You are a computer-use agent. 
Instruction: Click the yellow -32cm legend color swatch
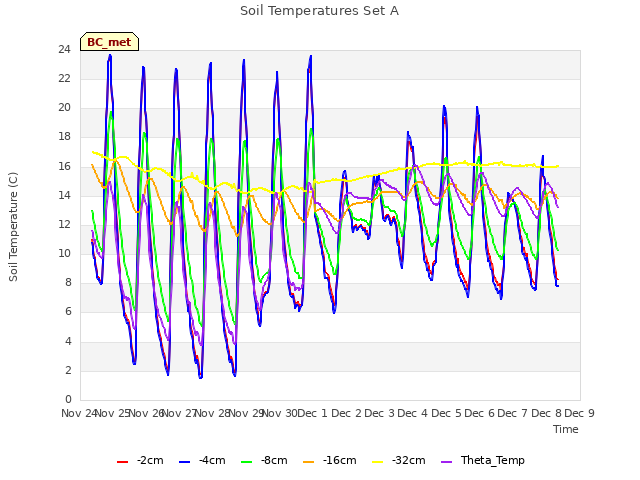pyautogui.click(x=378, y=462)
